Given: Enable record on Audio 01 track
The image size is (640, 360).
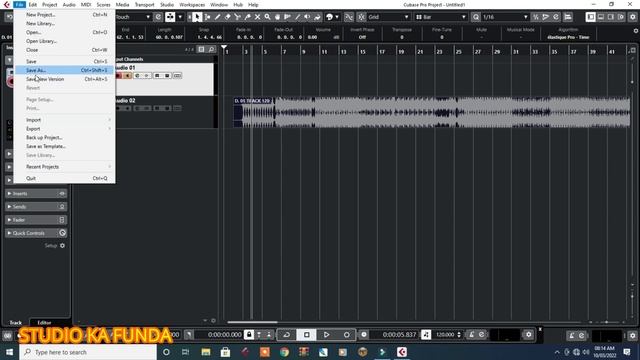Looking at the screenshot, I should pyautogui.click(x=119, y=76).
